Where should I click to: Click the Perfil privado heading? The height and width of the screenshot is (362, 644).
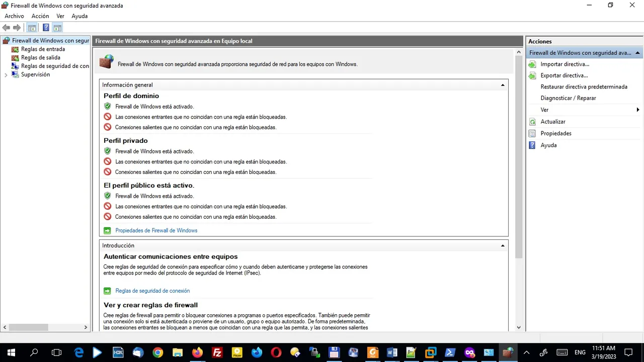coord(126,141)
